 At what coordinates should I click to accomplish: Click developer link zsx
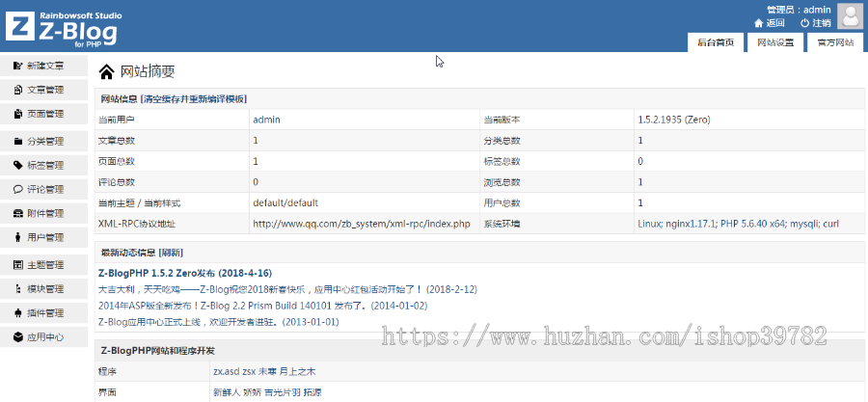[x=250, y=372]
